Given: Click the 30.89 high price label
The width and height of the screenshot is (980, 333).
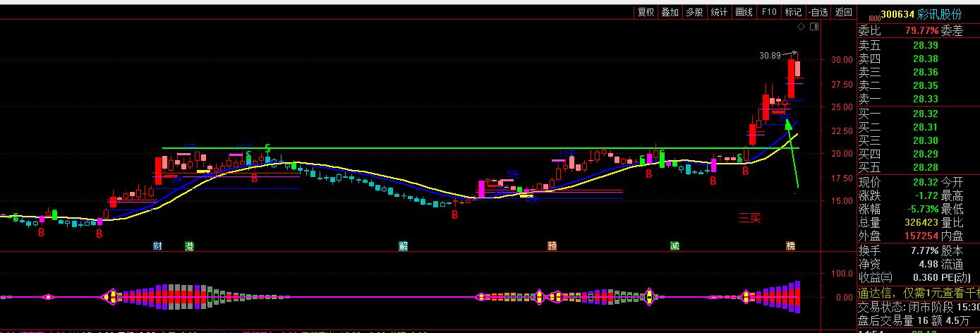Looking at the screenshot, I should (x=770, y=55).
